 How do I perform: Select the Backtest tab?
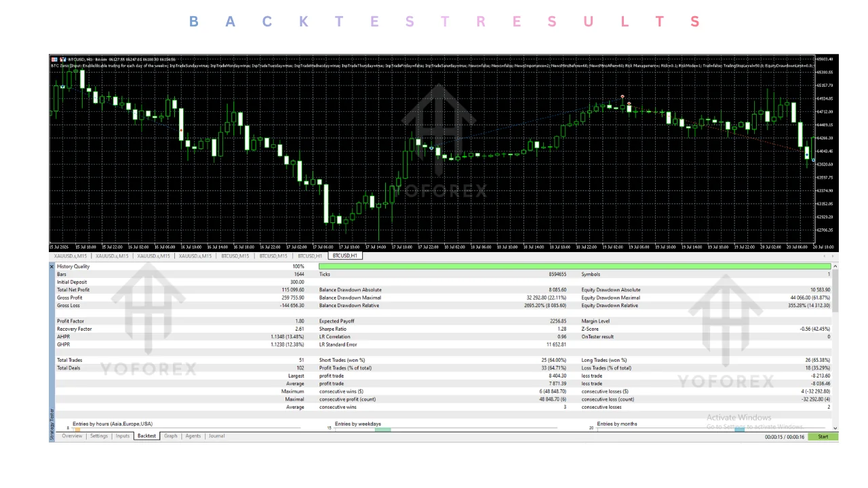147,436
